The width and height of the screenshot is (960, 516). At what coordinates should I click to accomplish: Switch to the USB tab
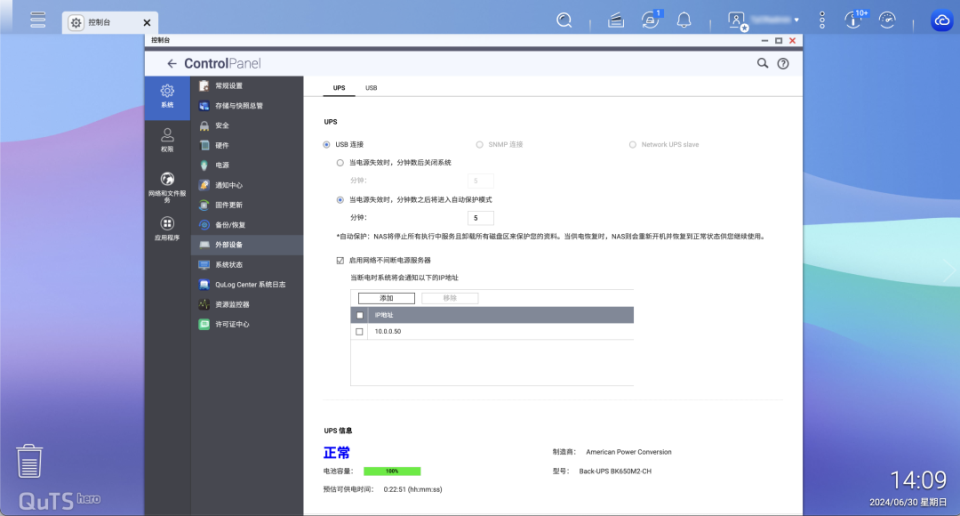[371, 88]
